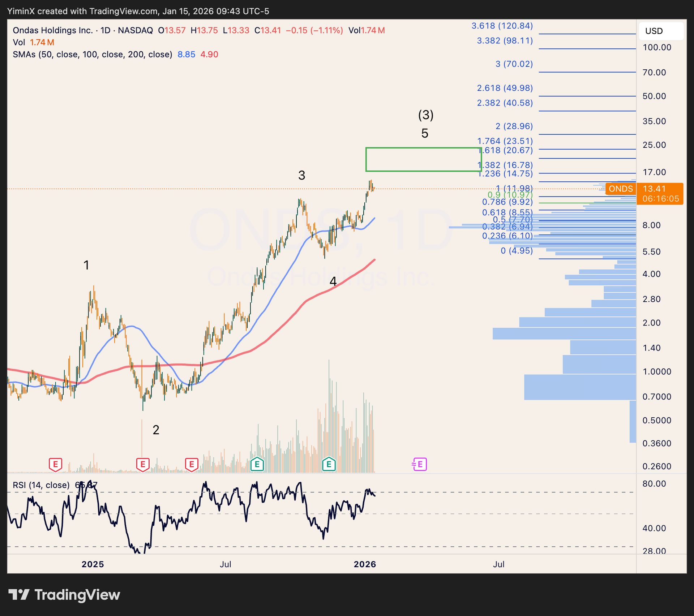
Task: Click the 3.618 (120.84) Fibonacci label
Action: tap(502, 26)
